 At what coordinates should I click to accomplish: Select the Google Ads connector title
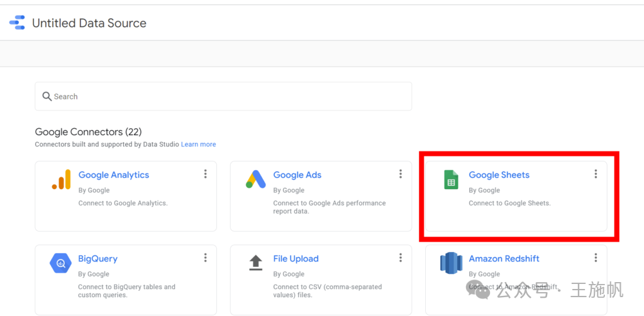pyautogui.click(x=297, y=175)
